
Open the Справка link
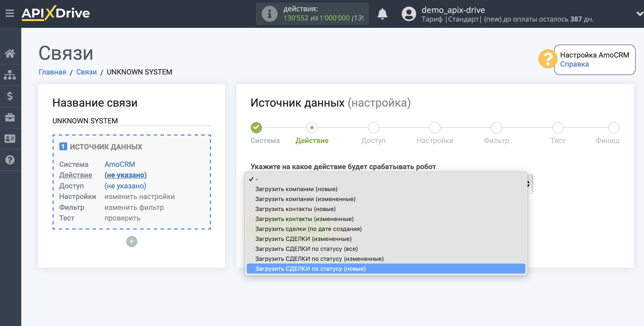point(574,64)
